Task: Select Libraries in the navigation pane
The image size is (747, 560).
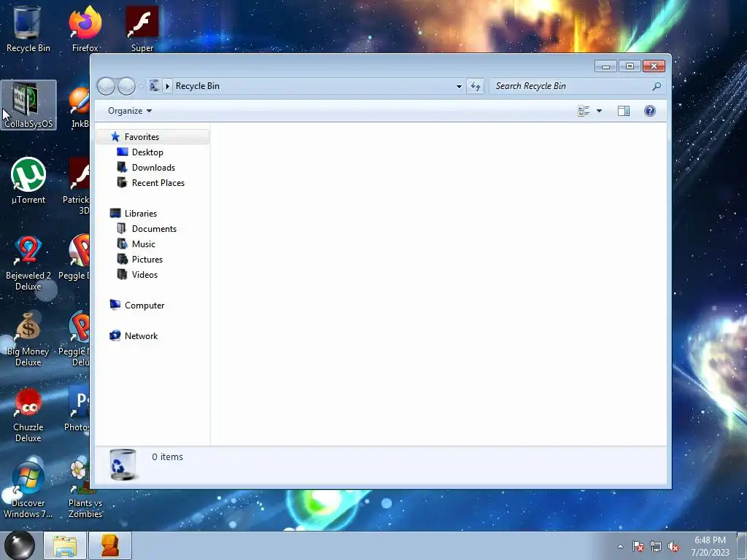Action: click(x=141, y=214)
